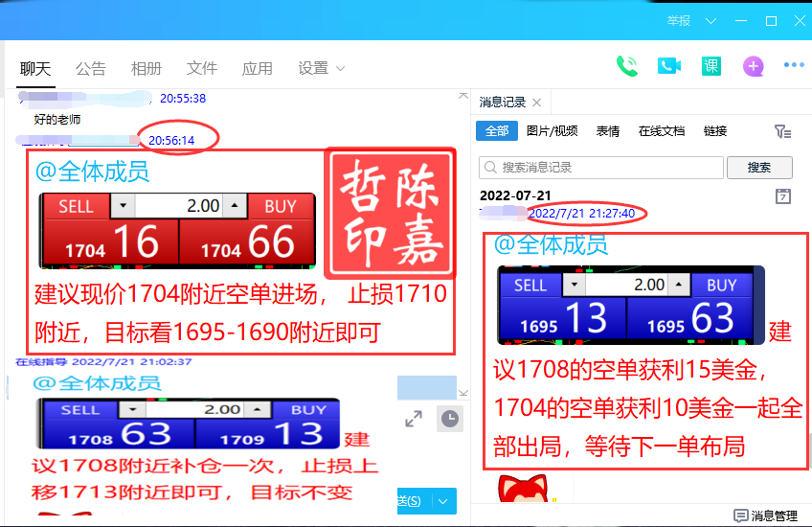
Task: Open the 课 classroom icon
Action: click(710, 66)
